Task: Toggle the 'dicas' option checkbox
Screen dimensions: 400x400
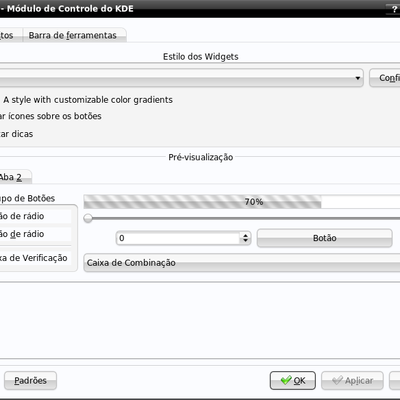Action: pyautogui.click(x=17, y=134)
